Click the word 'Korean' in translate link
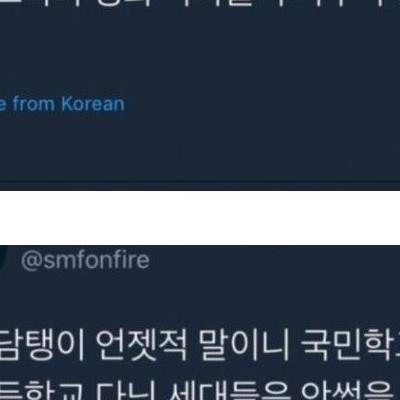Screen dimensions: 400x400 click(93, 104)
